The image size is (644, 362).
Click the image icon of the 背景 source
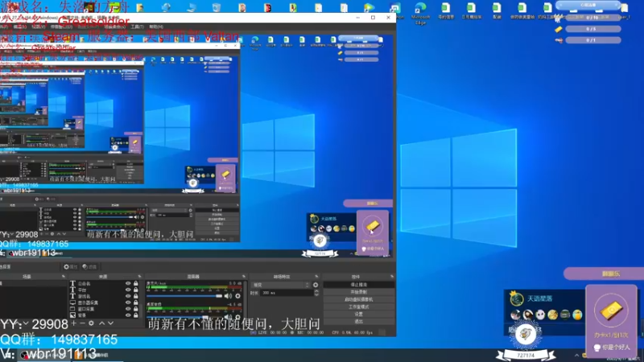coord(72,315)
